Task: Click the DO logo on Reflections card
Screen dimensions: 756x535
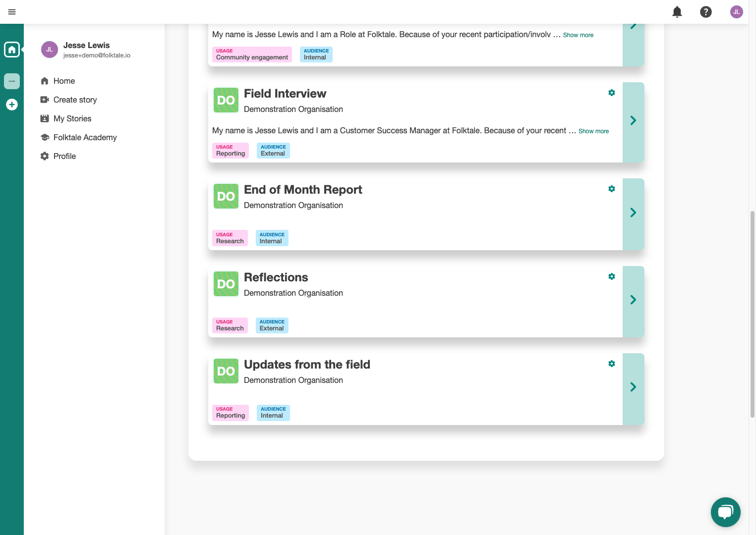Action: pyautogui.click(x=226, y=284)
